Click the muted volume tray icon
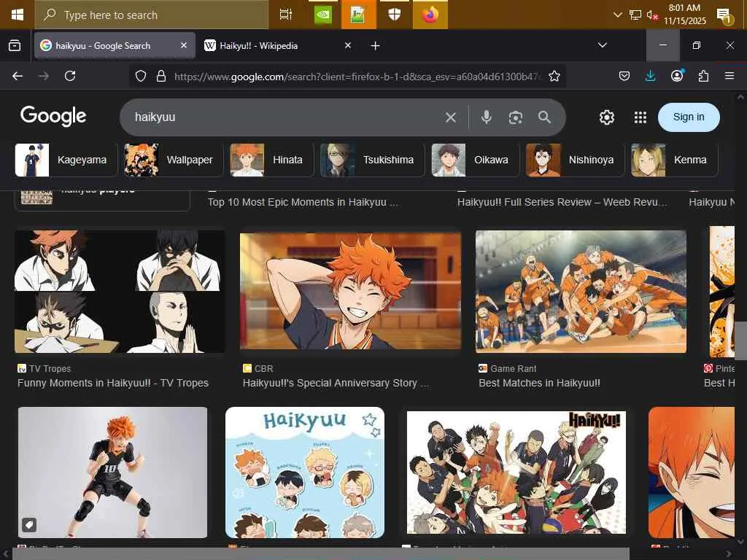Viewport: 747px width, 560px height. pos(651,15)
